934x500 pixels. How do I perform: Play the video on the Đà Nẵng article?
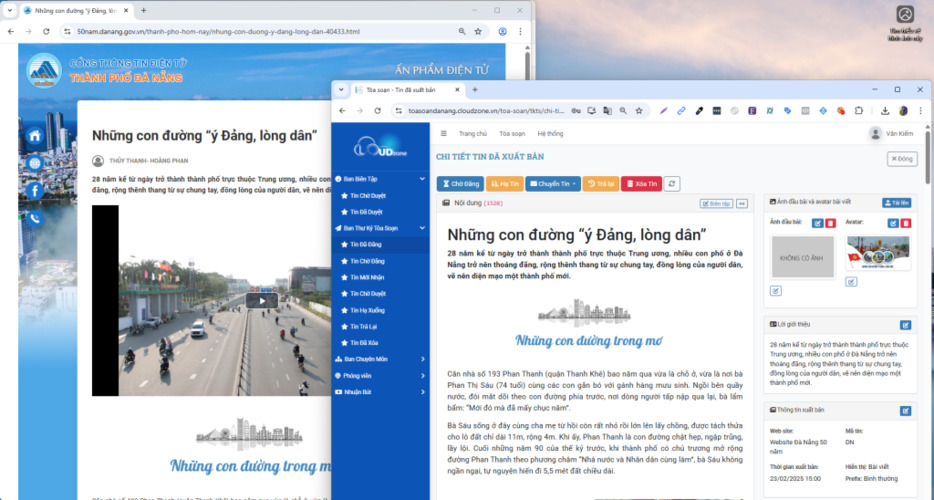(x=262, y=300)
